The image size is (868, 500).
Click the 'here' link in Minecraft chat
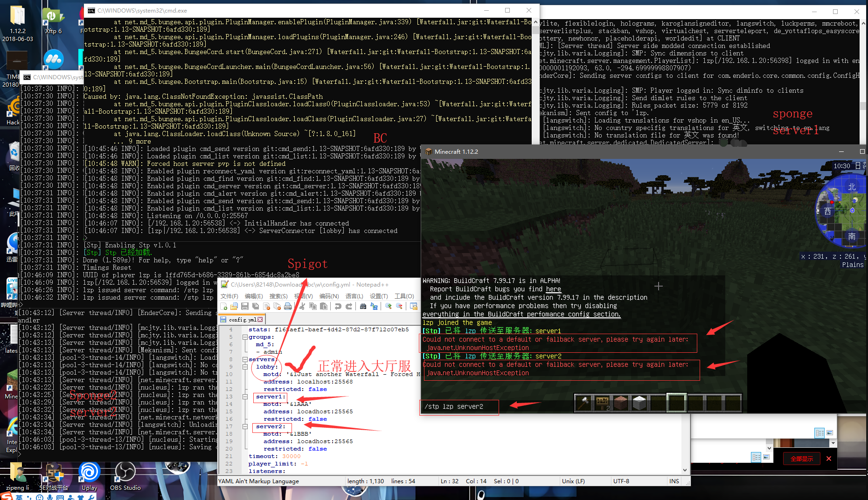pyautogui.click(x=553, y=289)
